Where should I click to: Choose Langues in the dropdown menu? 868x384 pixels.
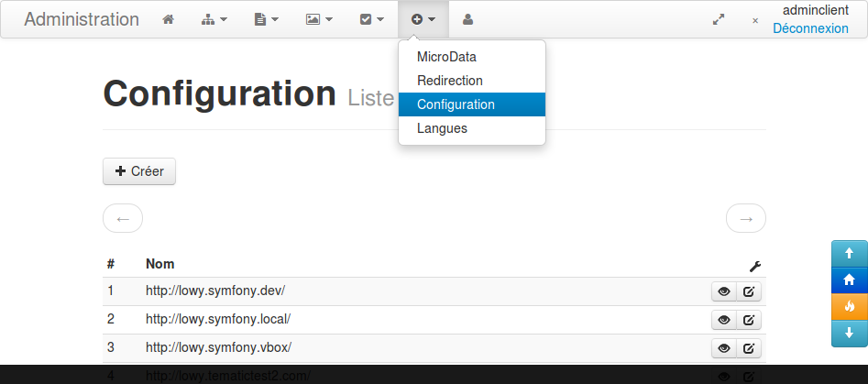[x=442, y=128]
